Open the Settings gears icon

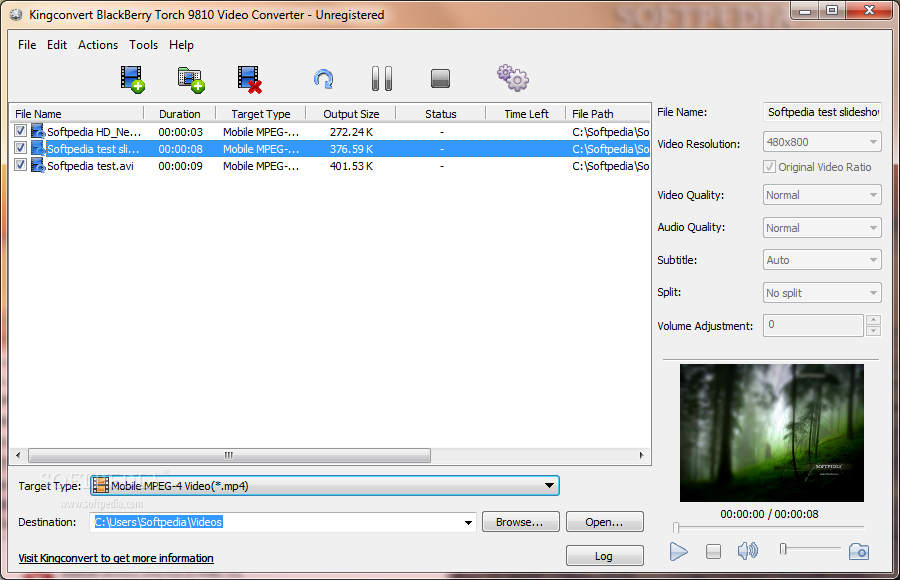click(x=513, y=78)
